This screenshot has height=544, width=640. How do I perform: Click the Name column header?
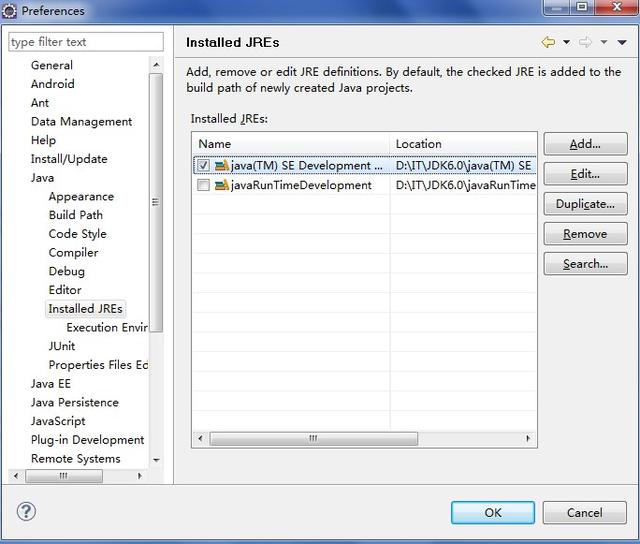pos(291,144)
